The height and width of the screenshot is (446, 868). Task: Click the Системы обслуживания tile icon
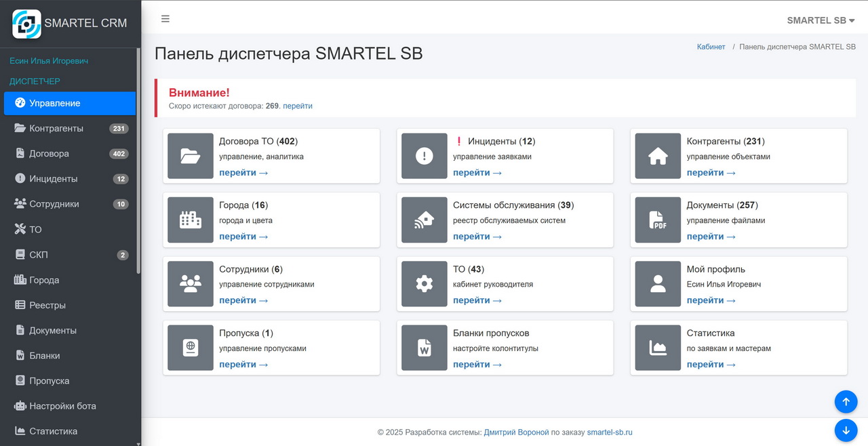pos(425,220)
